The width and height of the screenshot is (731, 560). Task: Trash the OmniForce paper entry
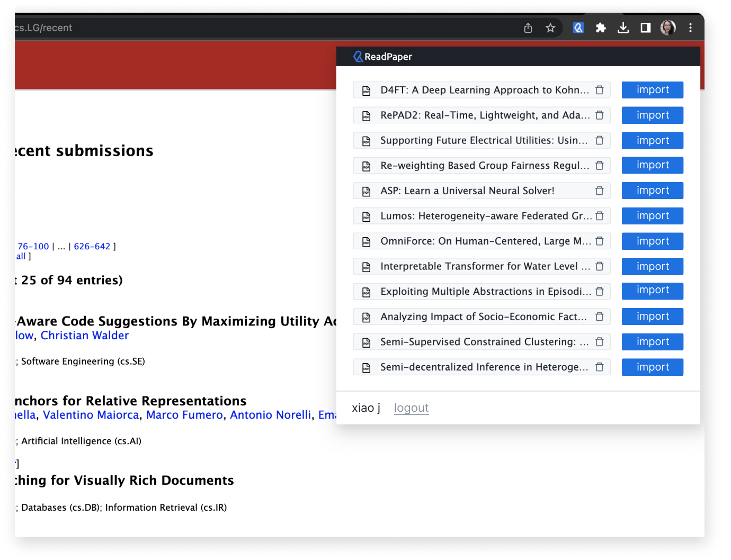[600, 241]
